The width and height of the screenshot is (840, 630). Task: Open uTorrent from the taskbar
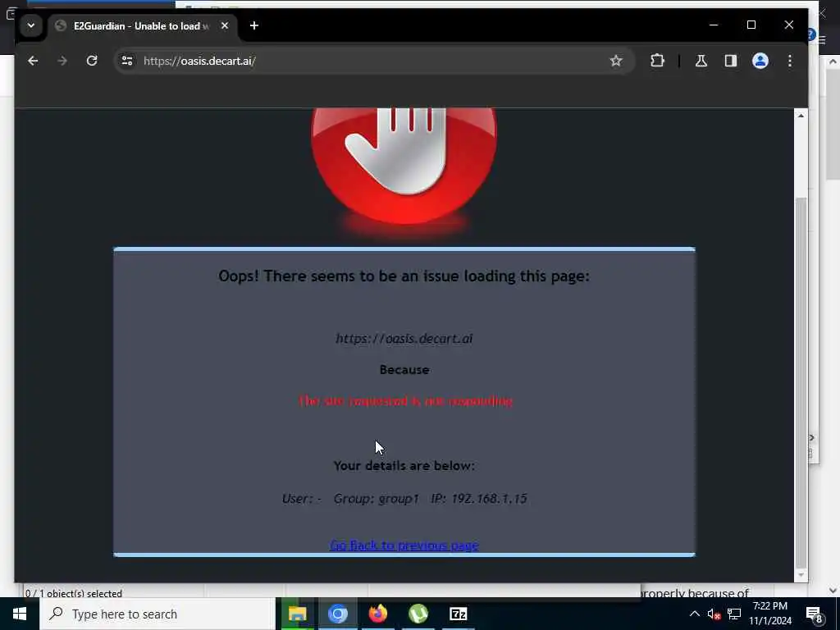[x=418, y=614]
